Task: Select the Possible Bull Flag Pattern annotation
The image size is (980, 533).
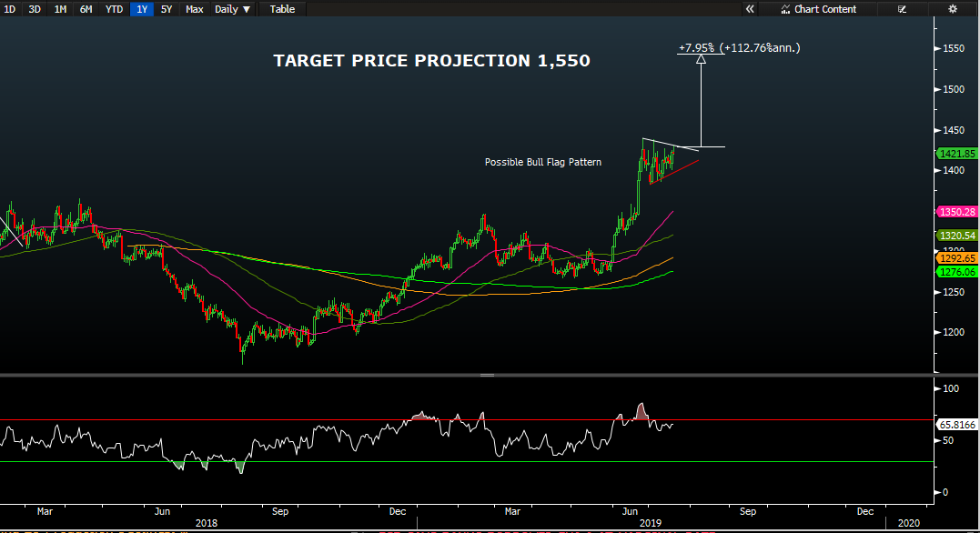Action: click(x=542, y=163)
